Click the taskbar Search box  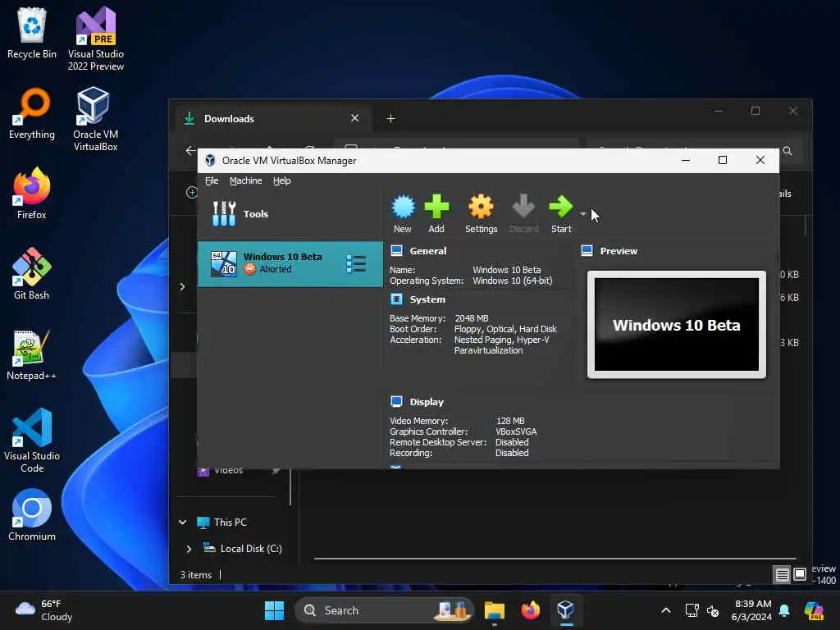point(385,610)
